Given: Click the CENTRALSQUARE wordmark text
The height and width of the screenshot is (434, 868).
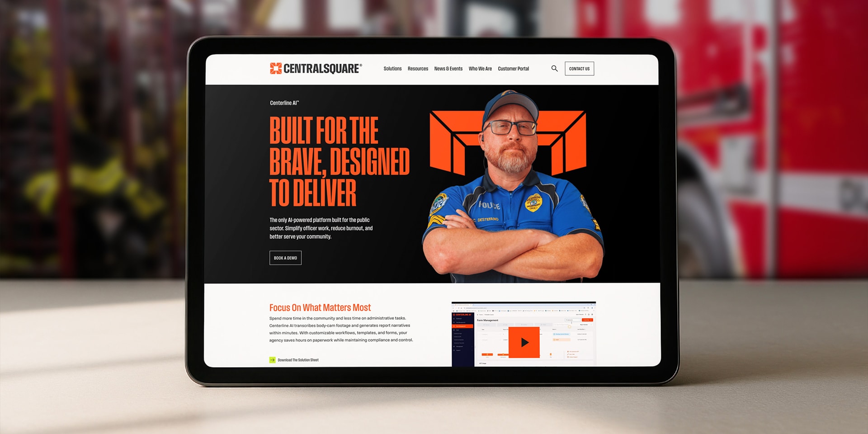Looking at the screenshot, I should coord(322,69).
